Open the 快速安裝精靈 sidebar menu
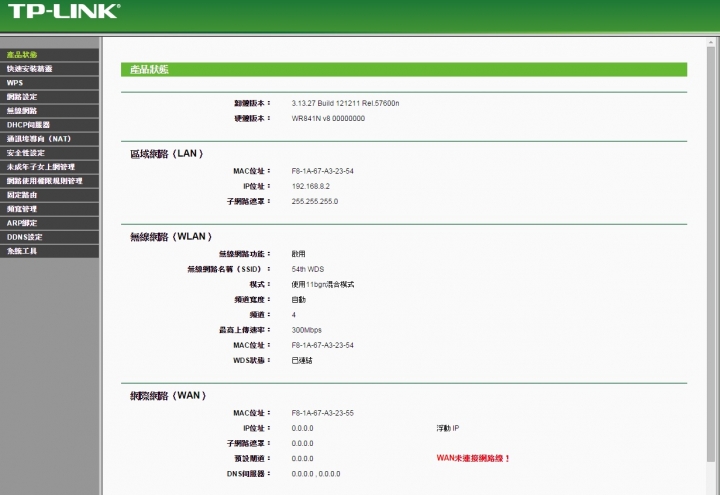 [x=49, y=69]
